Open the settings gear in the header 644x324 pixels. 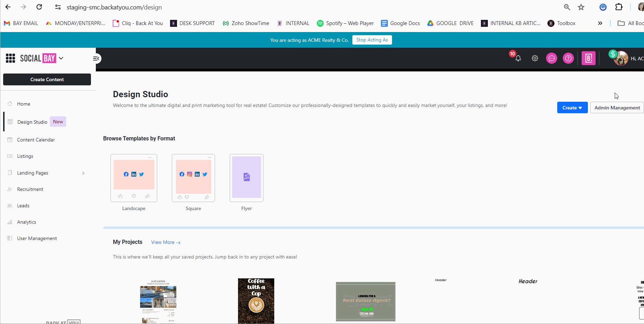(535, 58)
